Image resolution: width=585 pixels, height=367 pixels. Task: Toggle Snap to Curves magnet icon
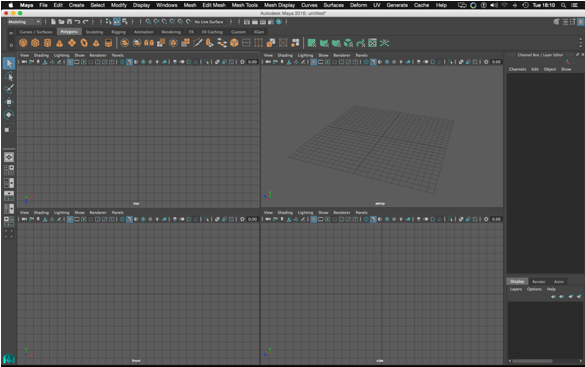(156, 22)
